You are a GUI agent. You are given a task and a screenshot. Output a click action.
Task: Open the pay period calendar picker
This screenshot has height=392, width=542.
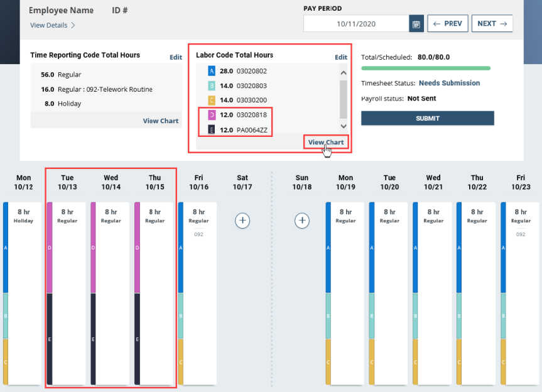[x=416, y=23]
